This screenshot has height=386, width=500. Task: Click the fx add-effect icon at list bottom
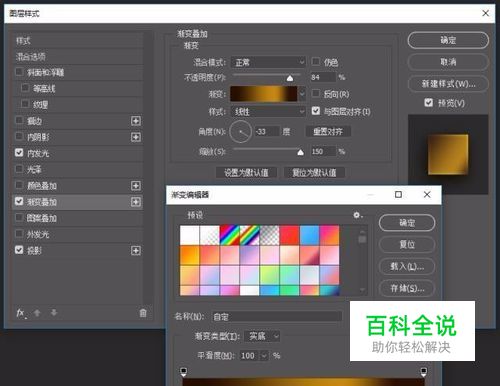[21, 313]
